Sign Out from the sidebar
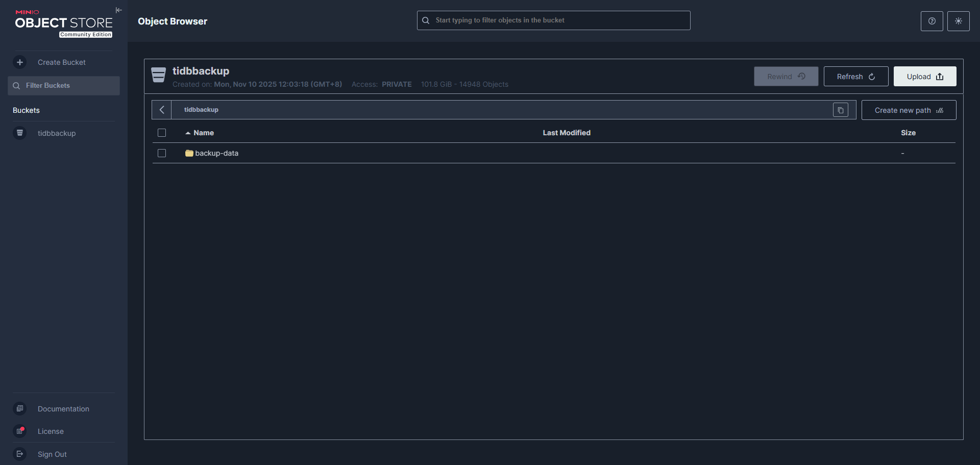 [52, 454]
